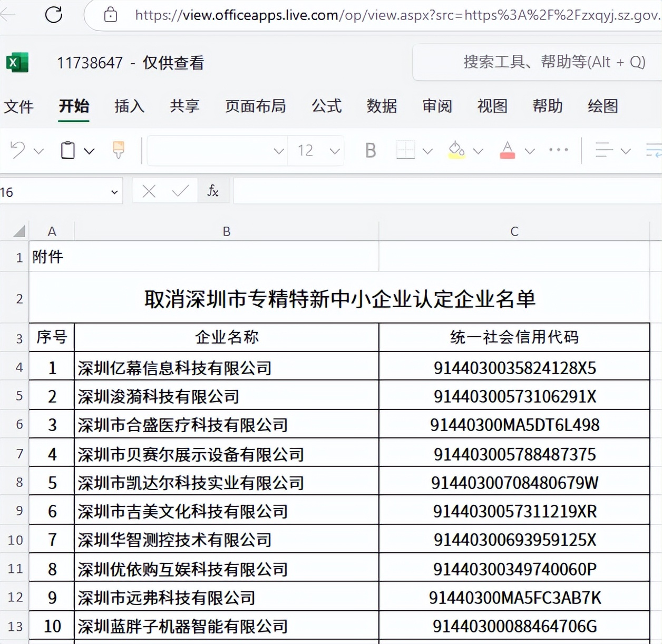The image size is (662, 644).
Task: Switch to the 插入 tab
Action: [129, 106]
